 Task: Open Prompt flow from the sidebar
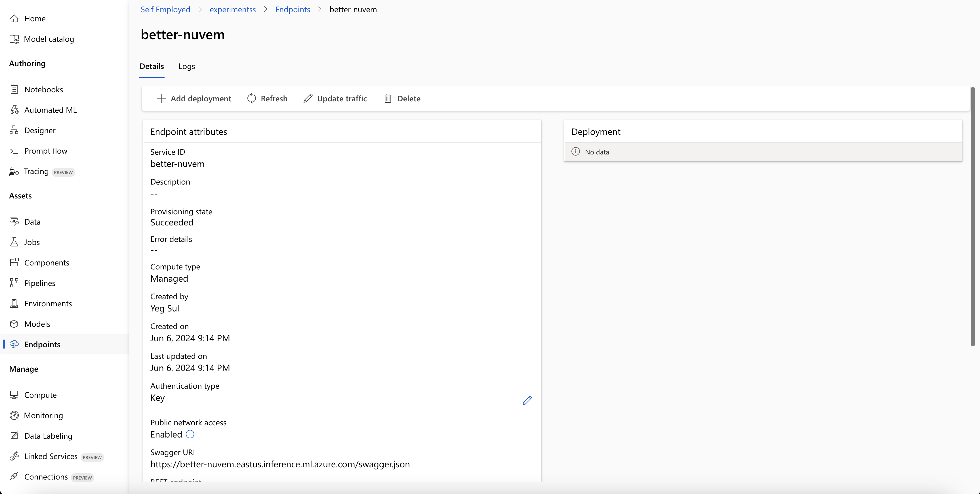point(45,151)
